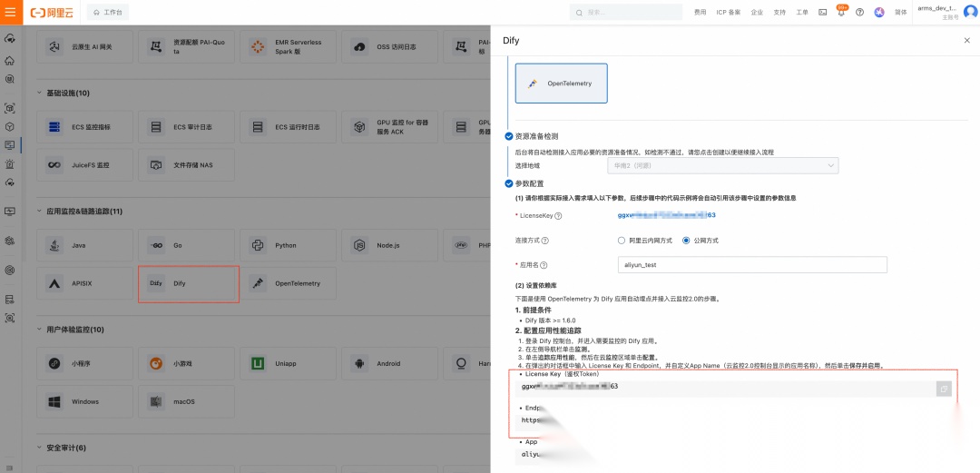Show help for 应用名
This screenshot has width=980, height=473.
click(544, 265)
